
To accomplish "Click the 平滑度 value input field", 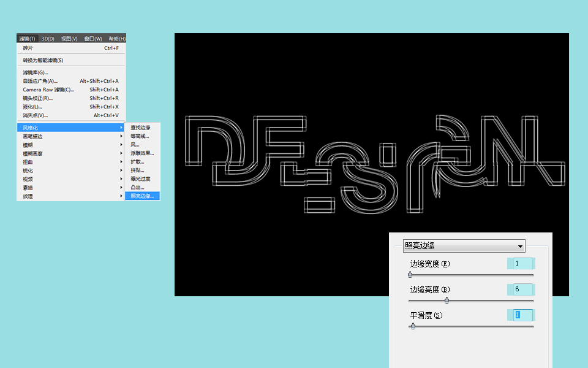I will (520, 315).
